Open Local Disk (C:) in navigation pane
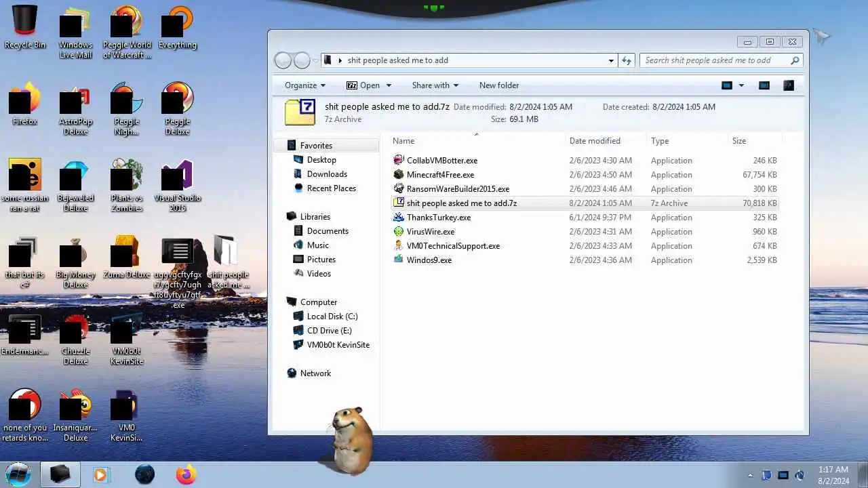The image size is (868, 488). [332, 317]
